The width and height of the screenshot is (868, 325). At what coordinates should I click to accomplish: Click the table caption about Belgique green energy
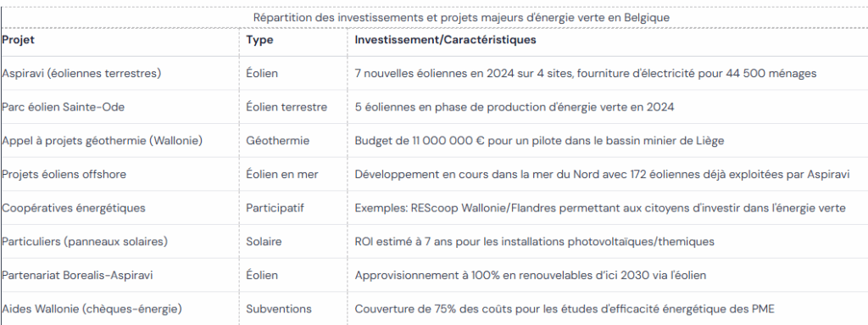point(461,17)
